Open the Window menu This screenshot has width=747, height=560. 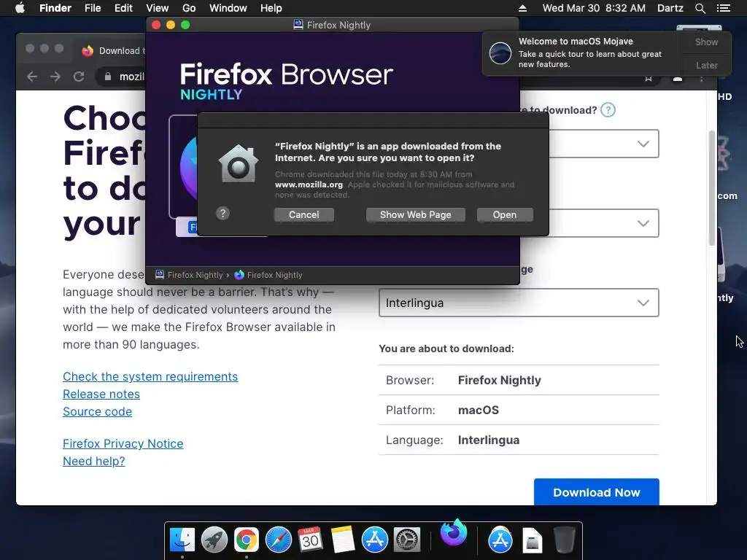tap(228, 8)
